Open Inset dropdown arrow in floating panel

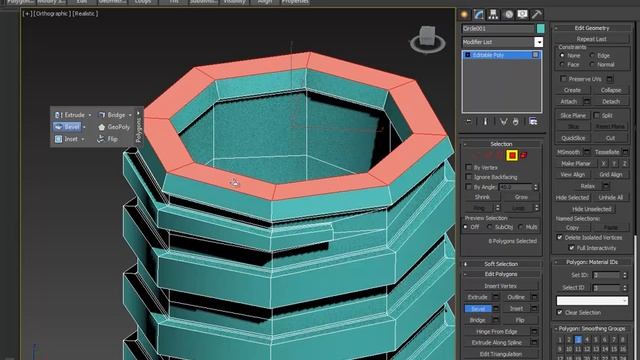(x=82, y=139)
